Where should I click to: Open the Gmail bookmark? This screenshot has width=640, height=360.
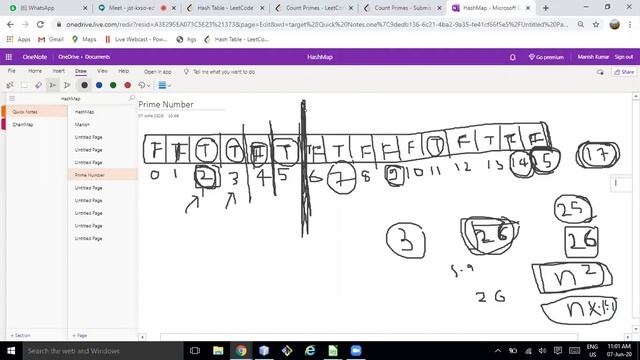coord(51,39)
